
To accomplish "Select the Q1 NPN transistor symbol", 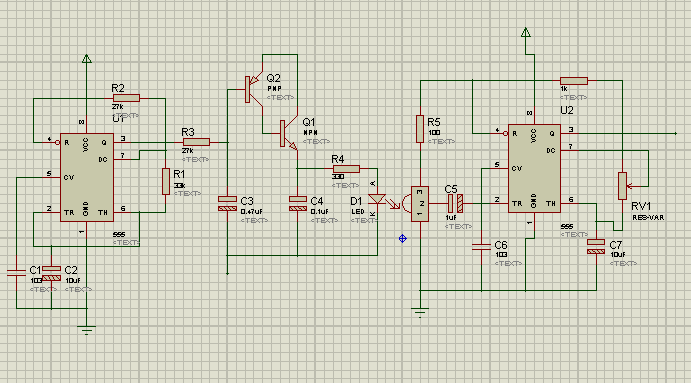I will (x=288, y=134).
